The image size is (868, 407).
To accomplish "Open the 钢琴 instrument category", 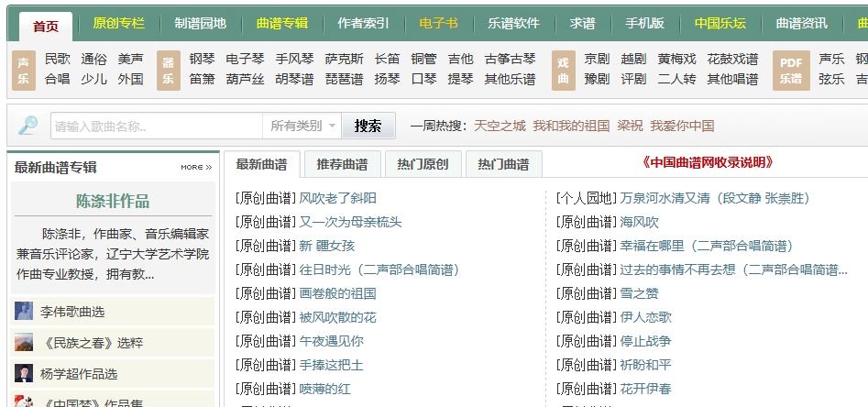I will point(202,59).
